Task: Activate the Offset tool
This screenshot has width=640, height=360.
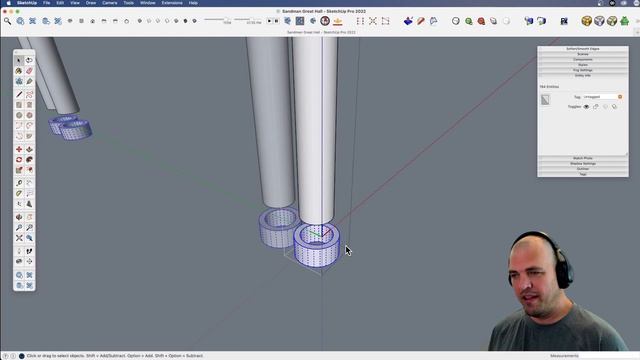Action: tap(29, 170)
